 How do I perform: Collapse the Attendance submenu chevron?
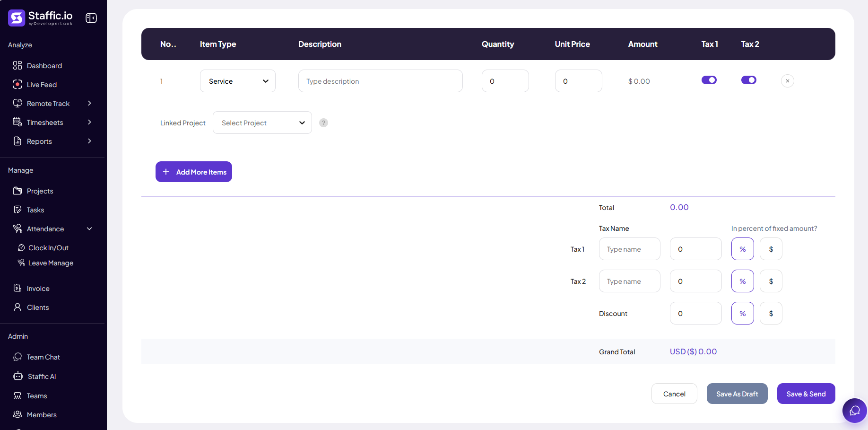89,228
